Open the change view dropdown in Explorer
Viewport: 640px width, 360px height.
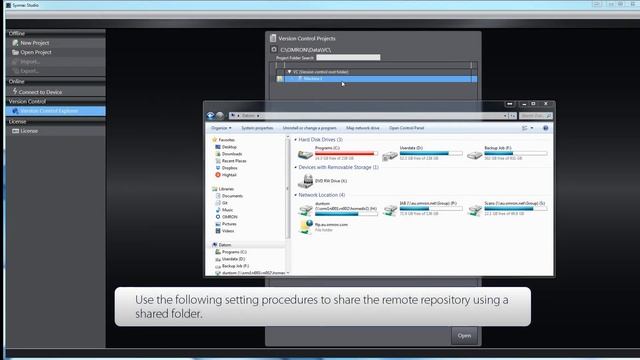click(532, 128)
